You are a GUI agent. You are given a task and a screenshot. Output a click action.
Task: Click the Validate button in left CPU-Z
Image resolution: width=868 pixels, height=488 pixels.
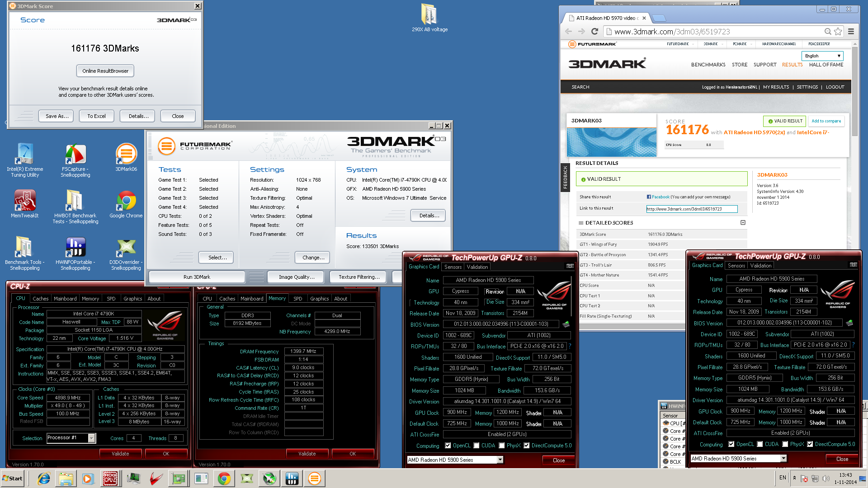pos(120,454)
